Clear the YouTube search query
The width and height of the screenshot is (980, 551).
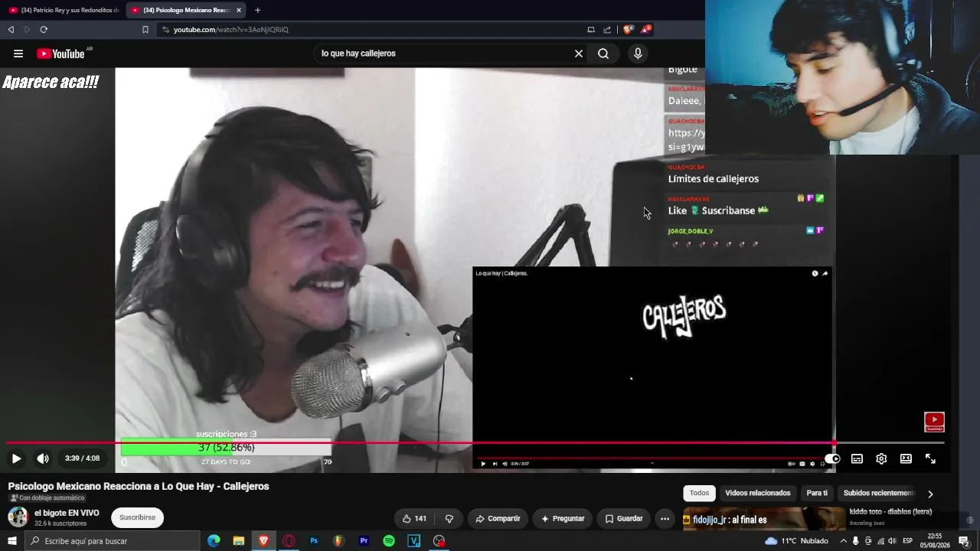point(579,54)
